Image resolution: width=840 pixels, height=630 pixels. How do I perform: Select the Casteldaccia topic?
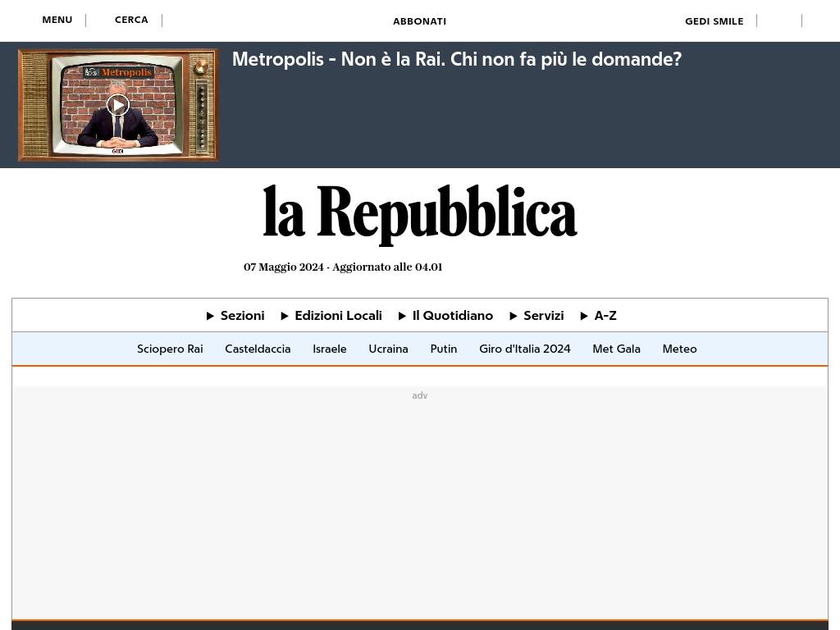point(258,349)
